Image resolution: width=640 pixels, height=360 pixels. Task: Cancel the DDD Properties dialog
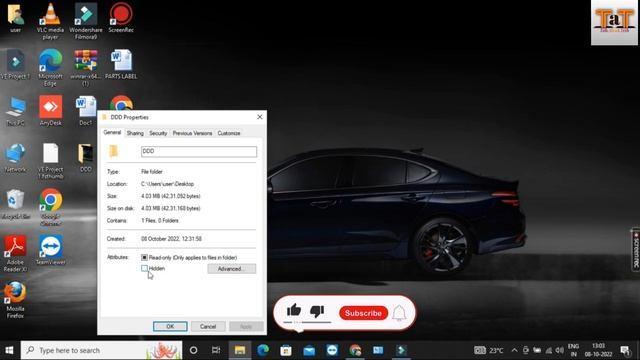pyautogui.click(x=208, y=327)
